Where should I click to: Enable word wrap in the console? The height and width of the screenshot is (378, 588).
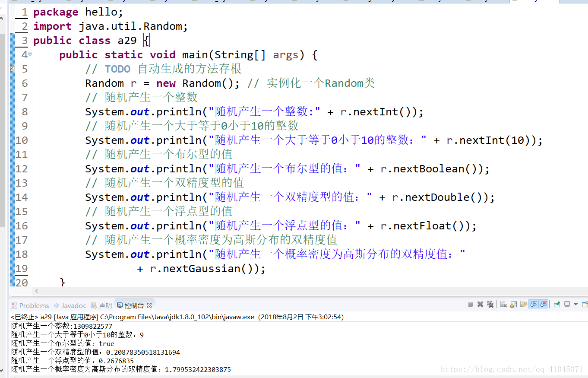(x=524, y=304)
